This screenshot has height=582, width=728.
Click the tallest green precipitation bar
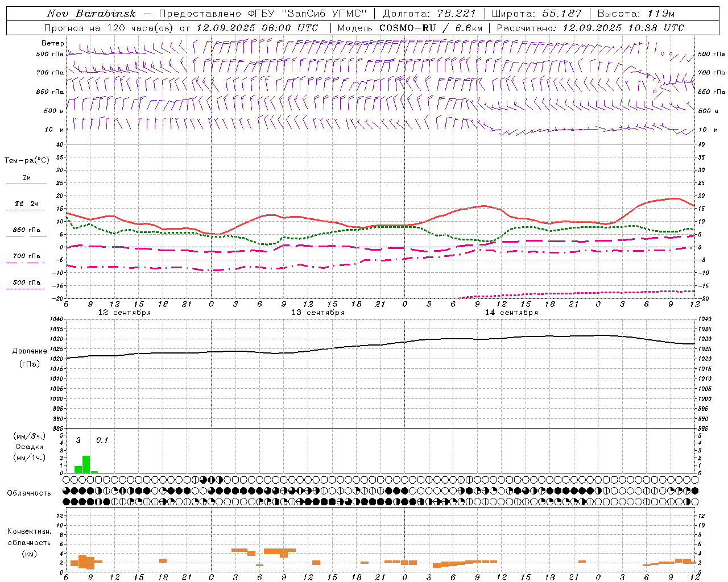click(x=86, y=464)
